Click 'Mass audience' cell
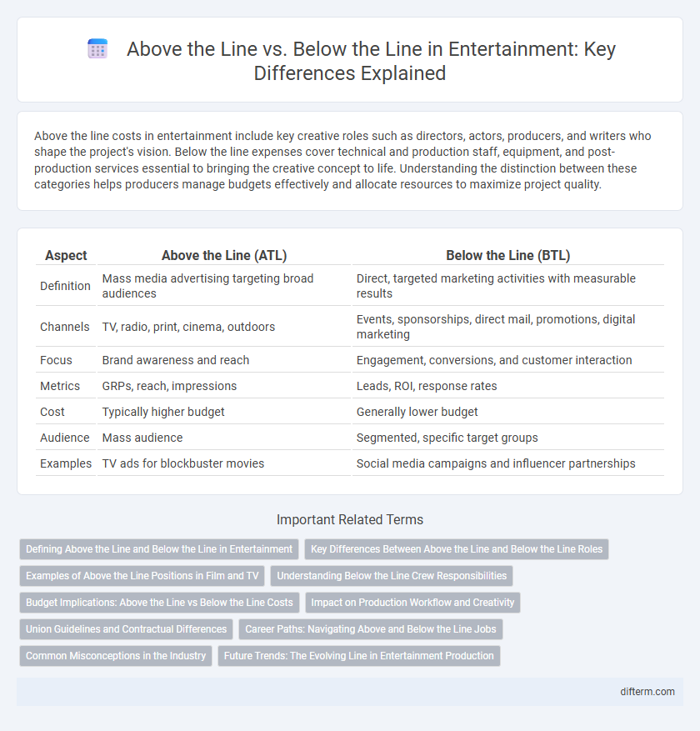 tap(223, 438)
